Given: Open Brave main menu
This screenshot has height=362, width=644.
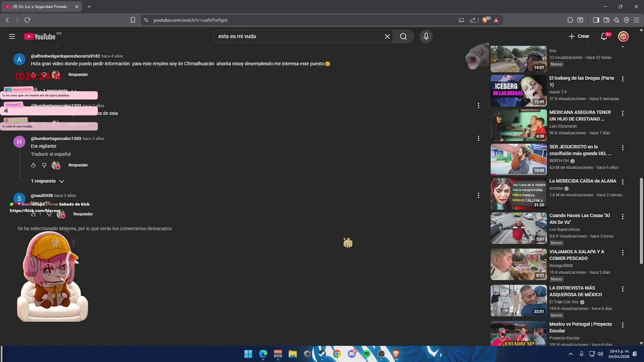Looking at the screenshot, I should [636, 20].
